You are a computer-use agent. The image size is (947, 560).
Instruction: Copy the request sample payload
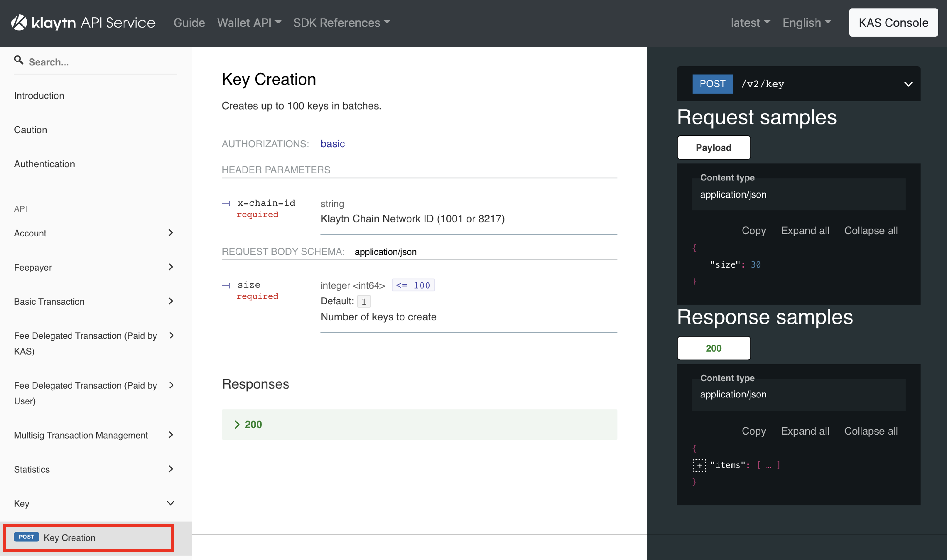click(x=753, y=231)
